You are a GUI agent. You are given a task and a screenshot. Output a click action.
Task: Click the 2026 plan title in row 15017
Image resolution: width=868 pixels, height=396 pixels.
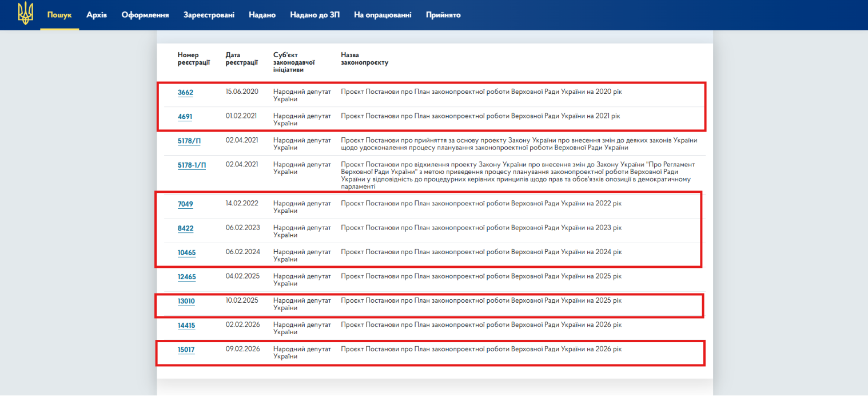tap(481, 349)
